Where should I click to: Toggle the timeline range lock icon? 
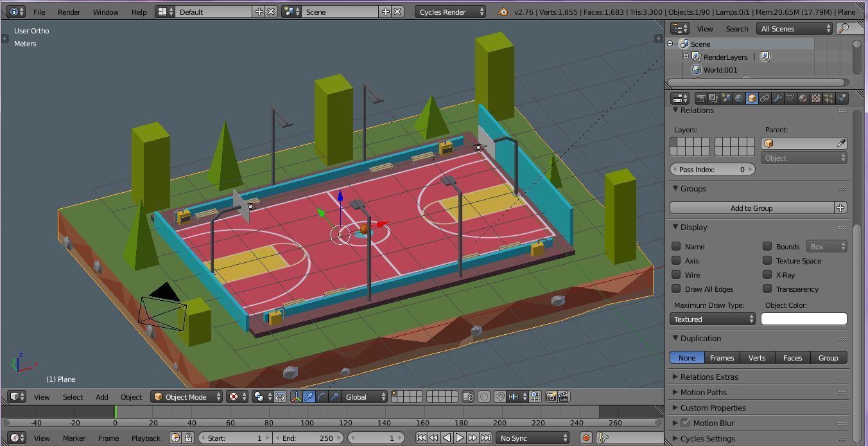(188, 438)
